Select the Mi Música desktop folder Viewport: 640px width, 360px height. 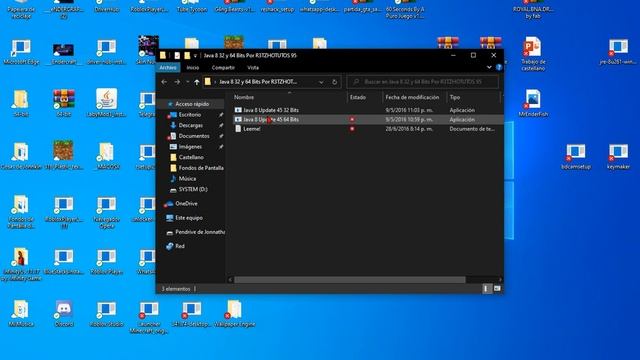[21, 313]
